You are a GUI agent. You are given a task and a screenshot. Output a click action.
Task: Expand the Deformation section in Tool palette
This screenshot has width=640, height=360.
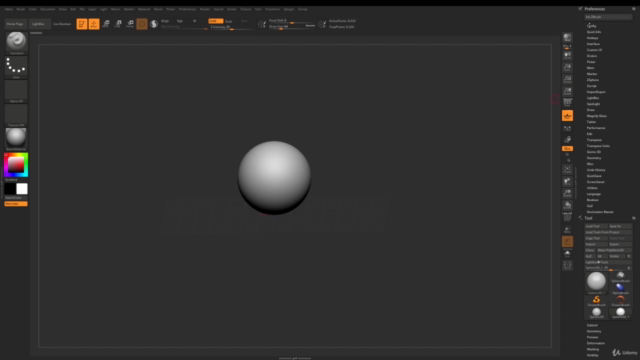click(x=596, y=343)
